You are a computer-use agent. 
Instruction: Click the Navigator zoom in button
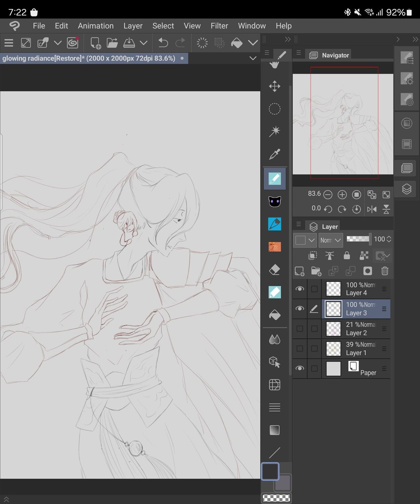342,194
